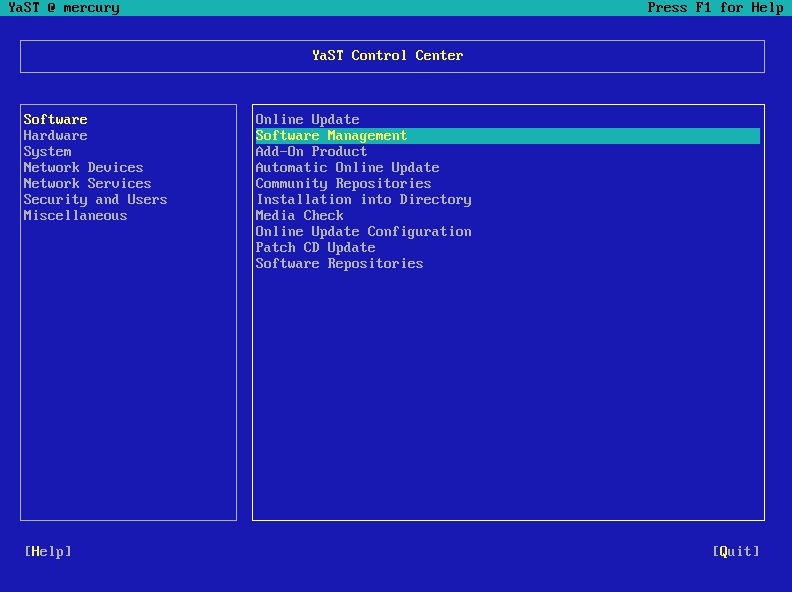Viewport: 792px width, 592px height.
Task: Launch the Online Update module
Action: click(308, 120)
